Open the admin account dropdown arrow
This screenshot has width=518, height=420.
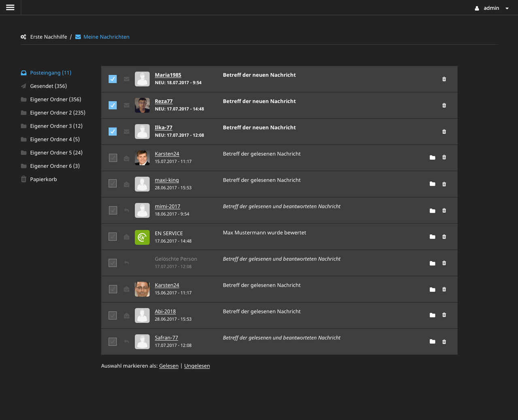pyautogui.click(x=507, y=8)
